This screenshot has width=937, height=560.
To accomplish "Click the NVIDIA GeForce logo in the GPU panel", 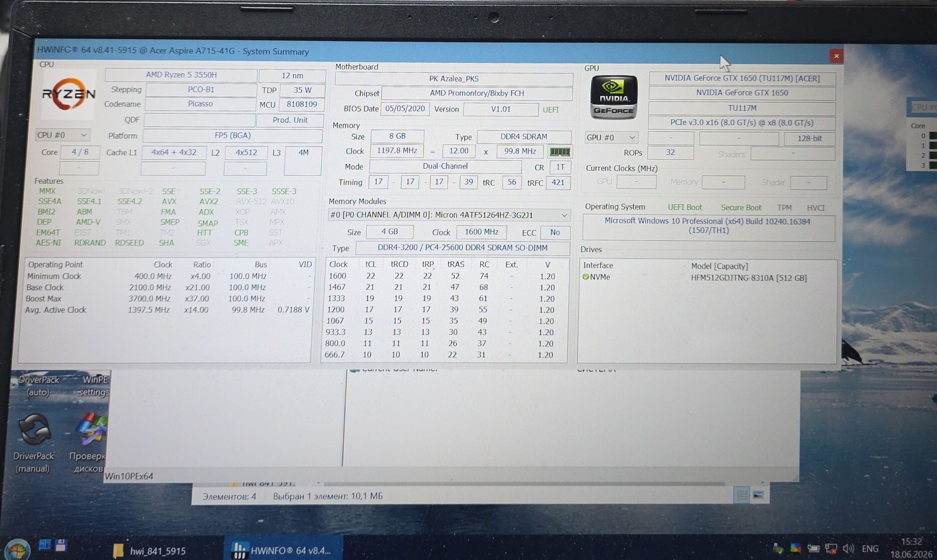I will pos(614,97).
